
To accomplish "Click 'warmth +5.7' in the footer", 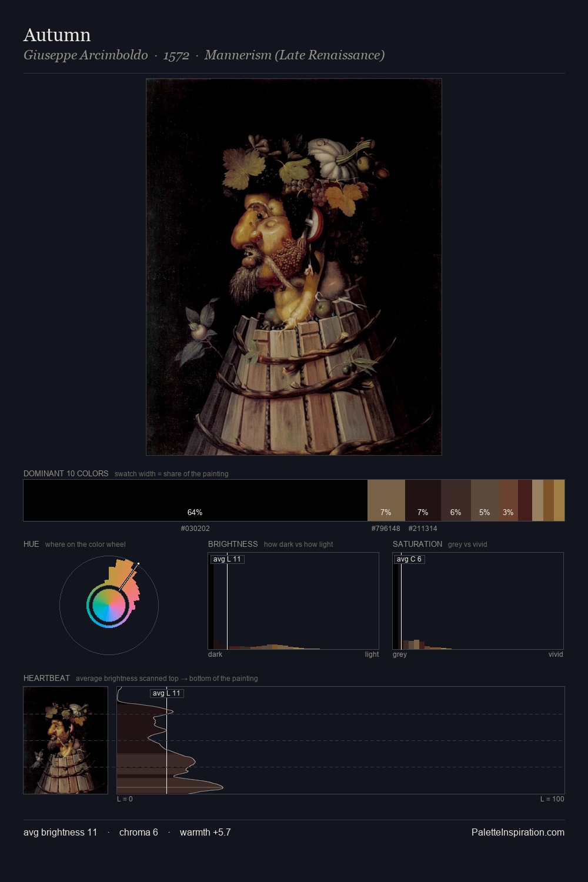I will pyautogui.click(x=205, y=832).
